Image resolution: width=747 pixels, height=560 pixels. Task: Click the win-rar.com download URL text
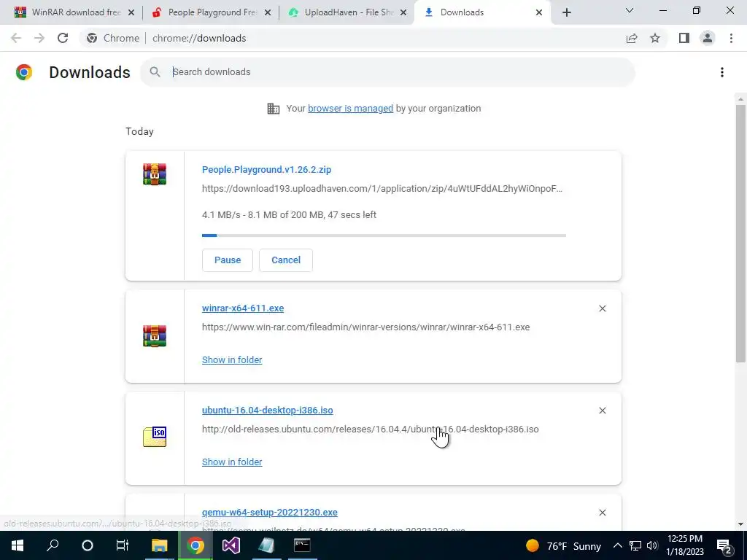365,327
